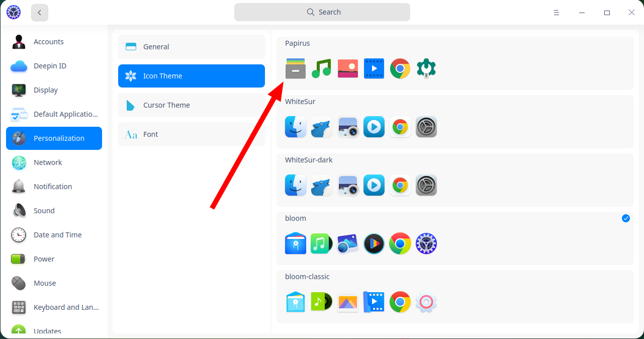Open Date and Time settings

click(x=54, y=235)
